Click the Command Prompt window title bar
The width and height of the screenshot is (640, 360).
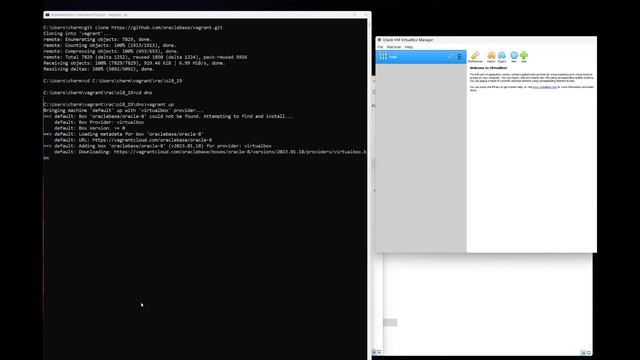[x=207, y=15]
